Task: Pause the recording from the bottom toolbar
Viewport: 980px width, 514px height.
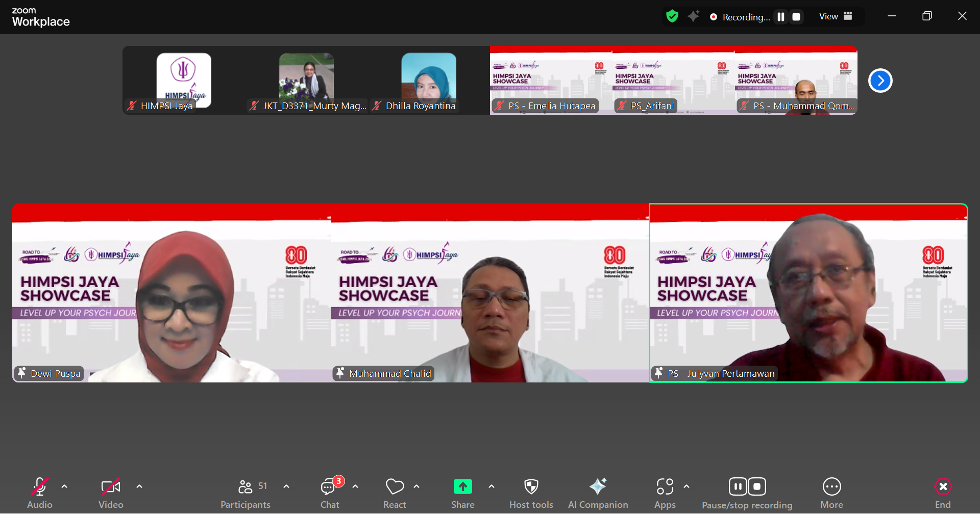Action: 738,486
